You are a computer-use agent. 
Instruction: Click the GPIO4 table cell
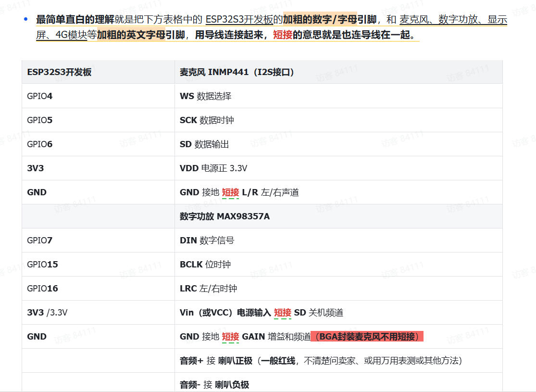pos(98,96)
